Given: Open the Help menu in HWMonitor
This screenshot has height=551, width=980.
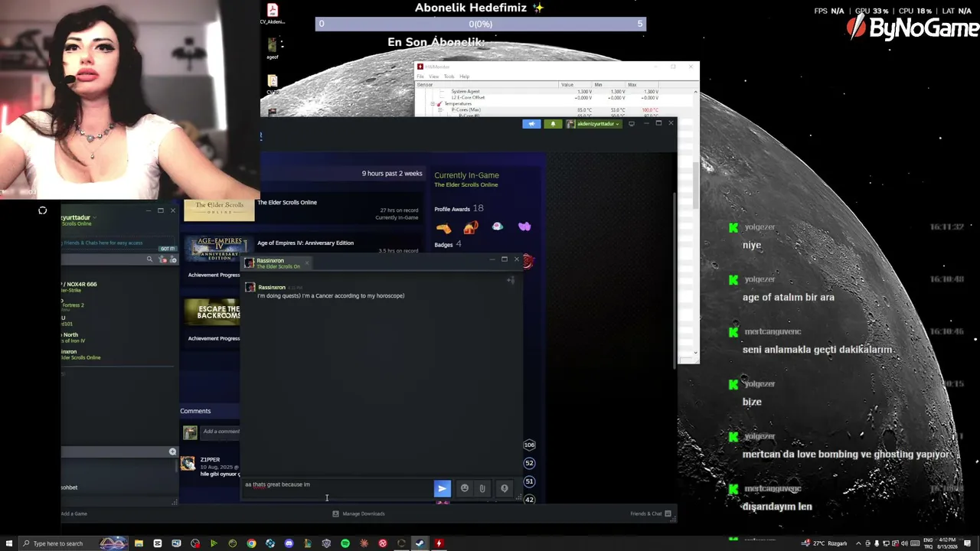Looking at the screenshot, I should click(464, 77).
